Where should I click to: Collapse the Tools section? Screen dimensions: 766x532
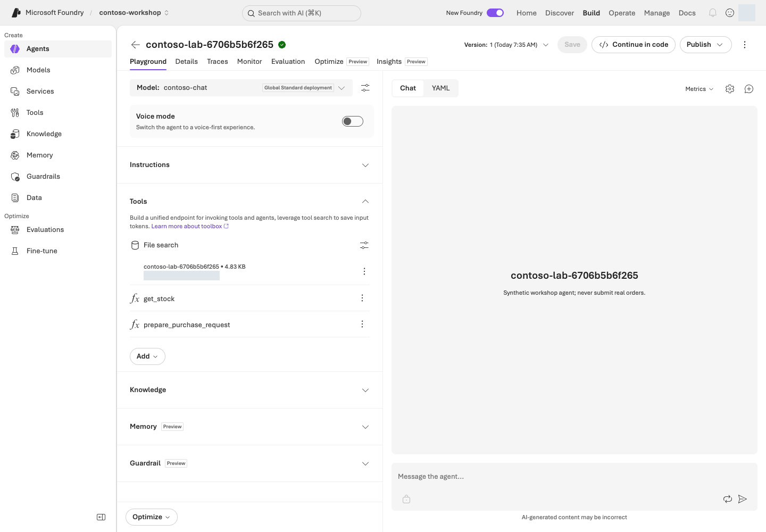tap(249, 201)
